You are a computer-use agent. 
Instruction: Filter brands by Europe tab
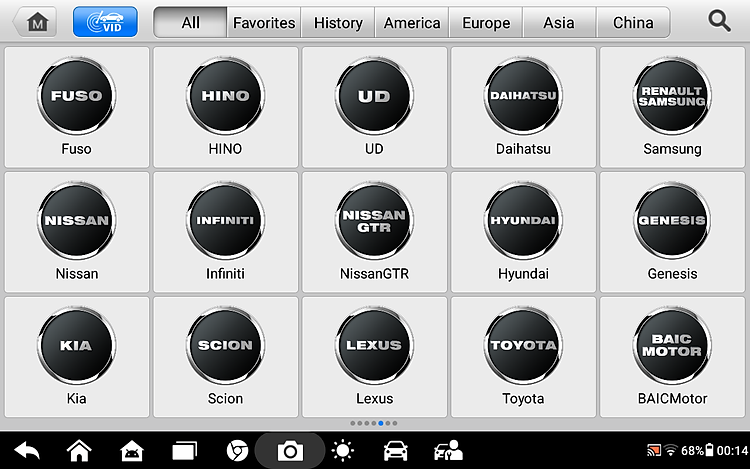tap(486, 22)
